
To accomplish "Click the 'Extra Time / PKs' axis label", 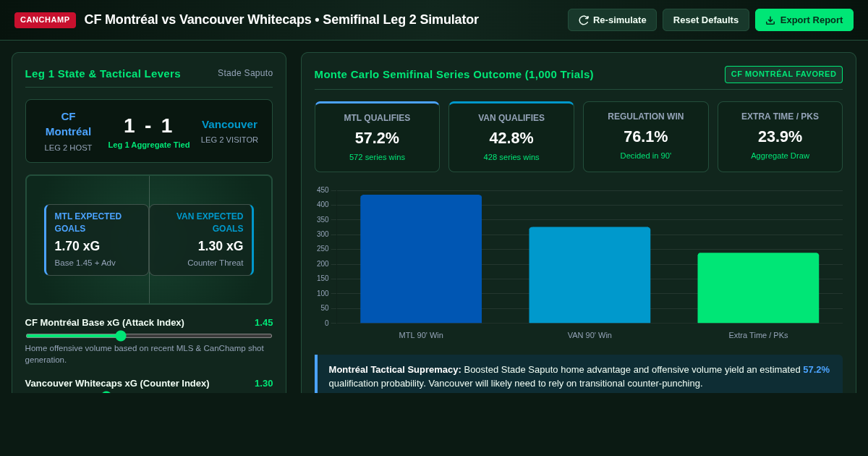I will pos(758,335).
